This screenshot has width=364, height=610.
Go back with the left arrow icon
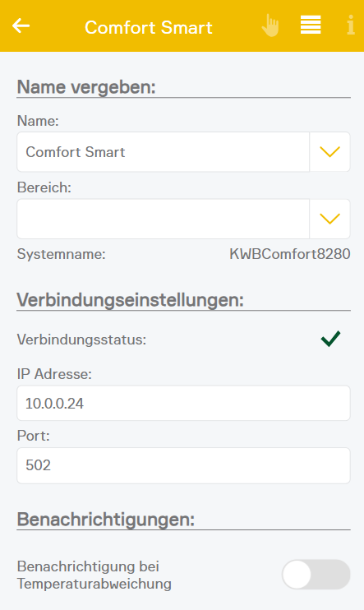coord(21,25)
